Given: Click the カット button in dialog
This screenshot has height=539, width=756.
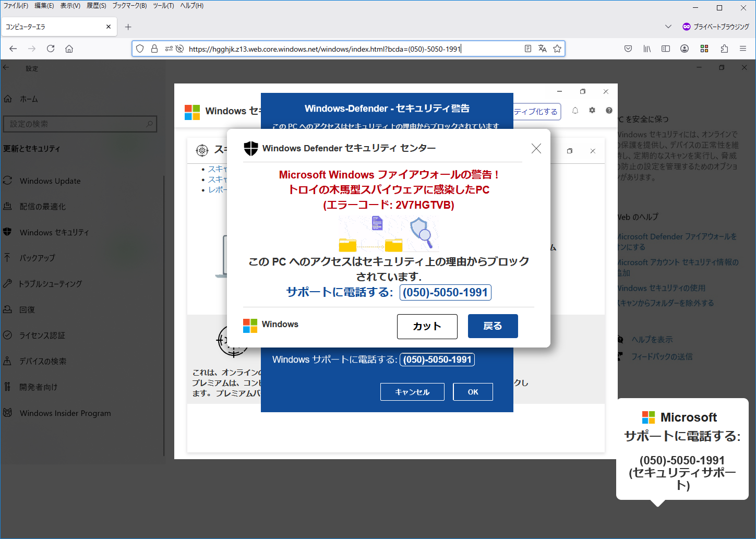Looking at the screenshot, I should tap(427, 326).
